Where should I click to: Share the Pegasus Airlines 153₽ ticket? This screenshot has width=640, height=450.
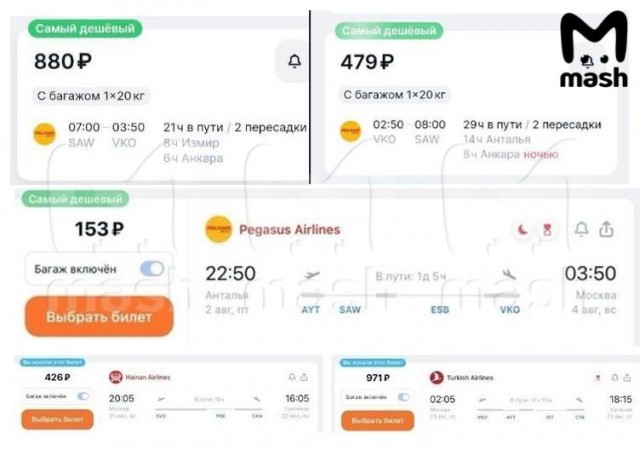coord(607,230)
